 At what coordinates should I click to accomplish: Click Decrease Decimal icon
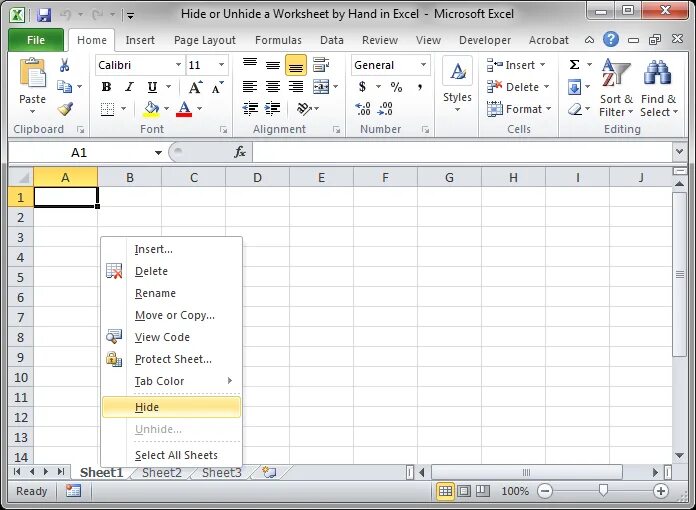tap(385, 109)
